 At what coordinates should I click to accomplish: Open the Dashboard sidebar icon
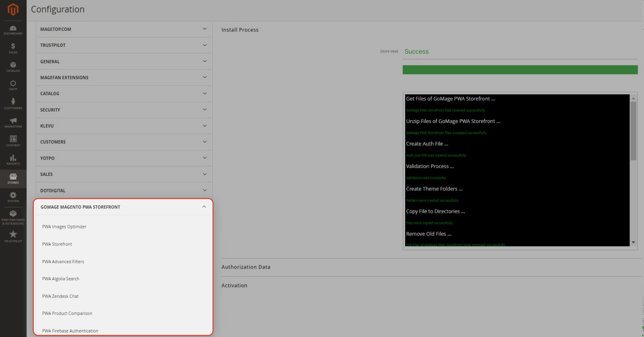[13, 30]
